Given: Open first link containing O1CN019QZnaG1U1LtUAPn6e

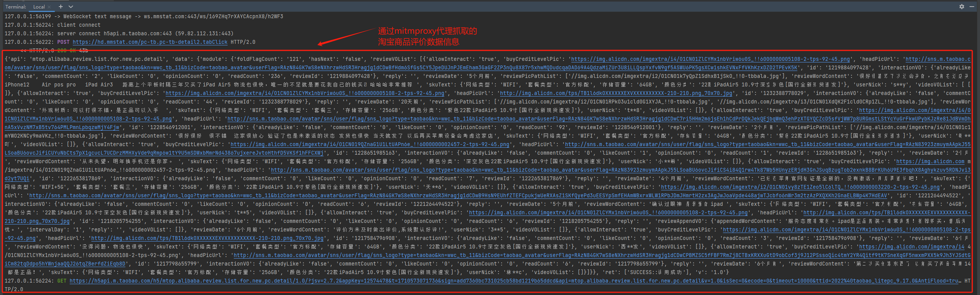Looking at the screenshot, I should click(x=370, y=145).
